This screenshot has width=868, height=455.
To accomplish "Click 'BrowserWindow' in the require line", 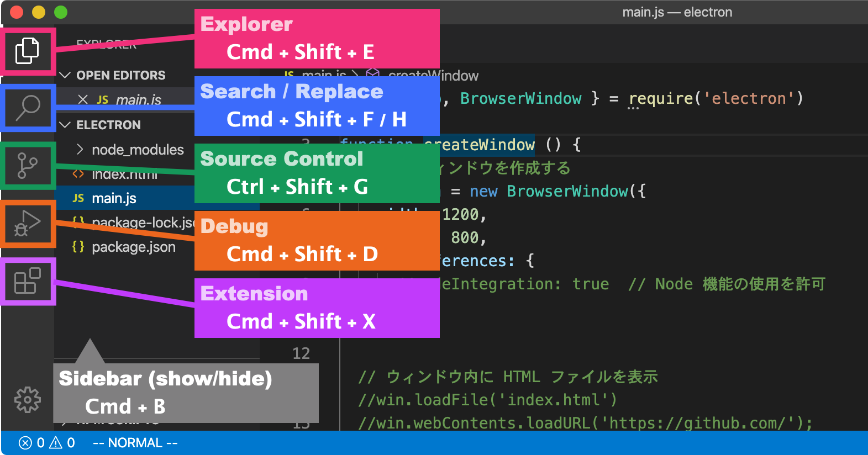I will click(521, 98).
